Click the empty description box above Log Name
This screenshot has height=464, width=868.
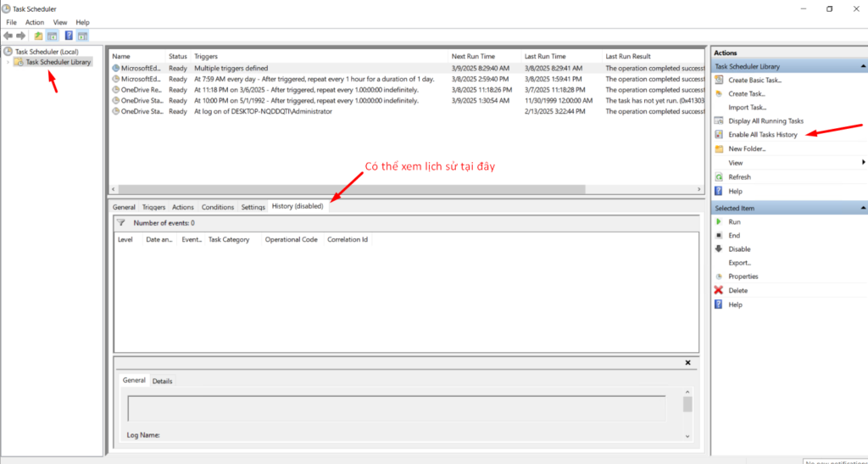397,409
